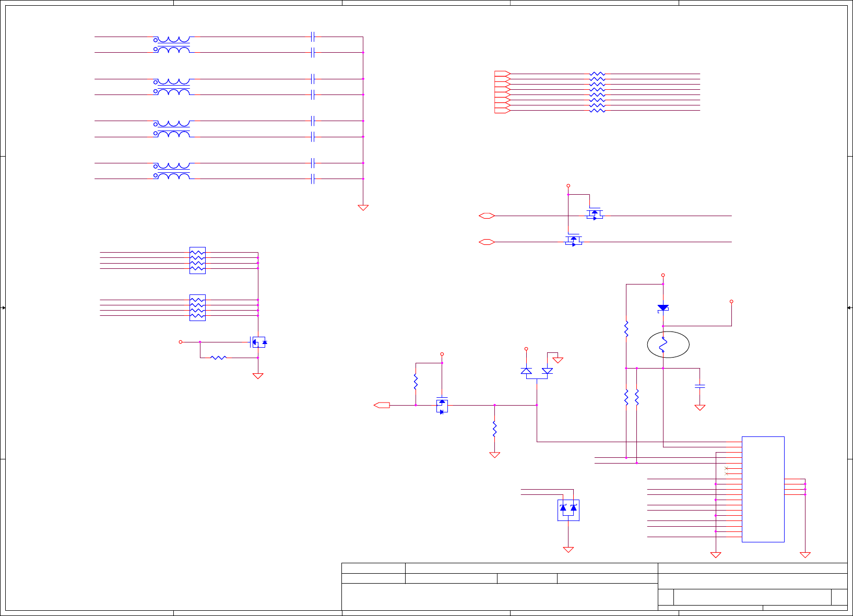Select the pull-down resistor right of the center MOSFET
The height and width of the screenshot is (616, 853).
(494, 429)
